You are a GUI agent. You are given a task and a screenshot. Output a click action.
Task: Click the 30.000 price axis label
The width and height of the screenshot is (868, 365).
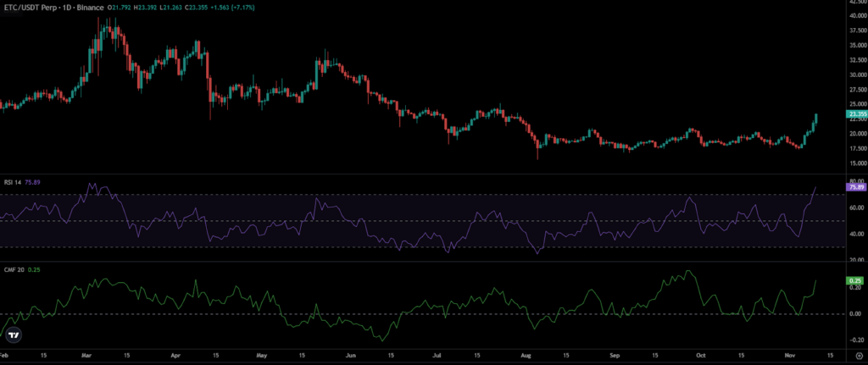[857, 75]
